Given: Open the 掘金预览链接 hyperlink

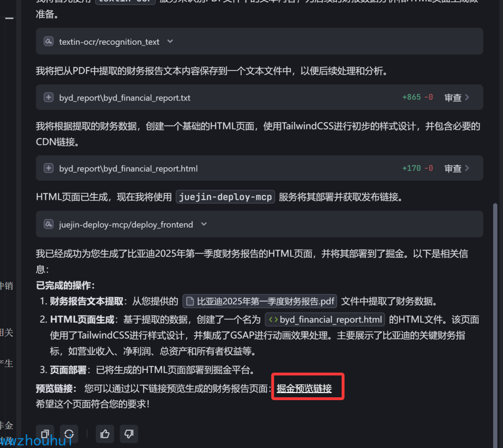Looking at the screenshot, I should (x=304, y=389).
